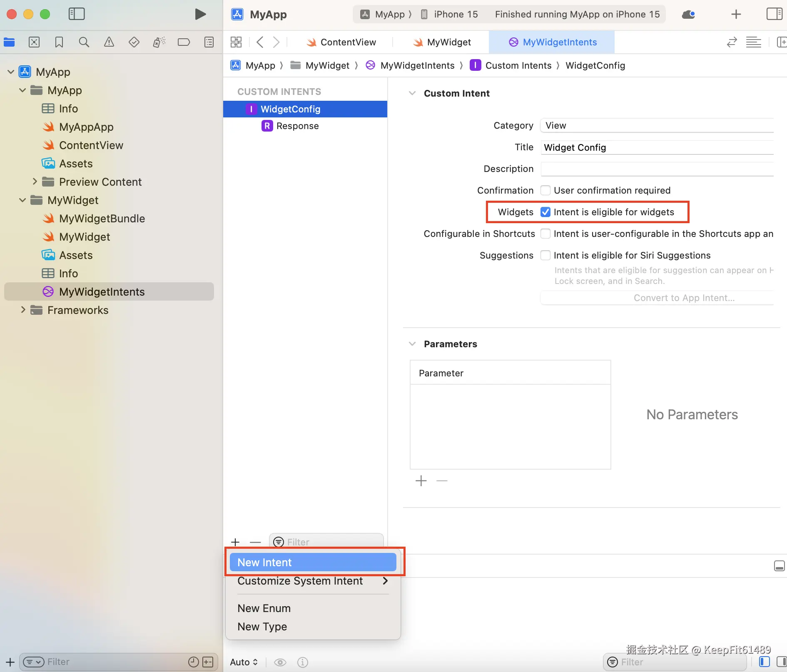The width and height of the screenshot is (787, 672).
Task: Click the Xcode Cloud status icon
Action: coord(688,14)
